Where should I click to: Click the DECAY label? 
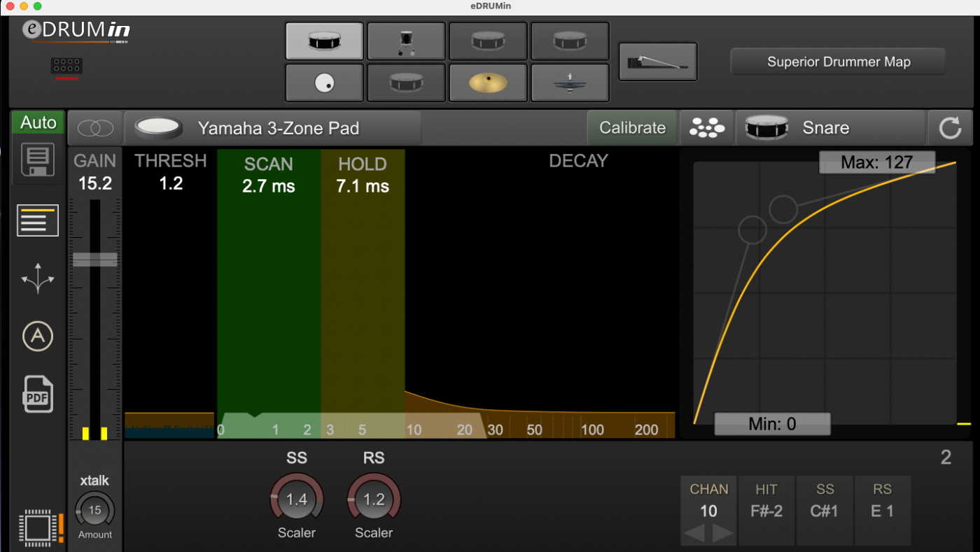point(578,161)
